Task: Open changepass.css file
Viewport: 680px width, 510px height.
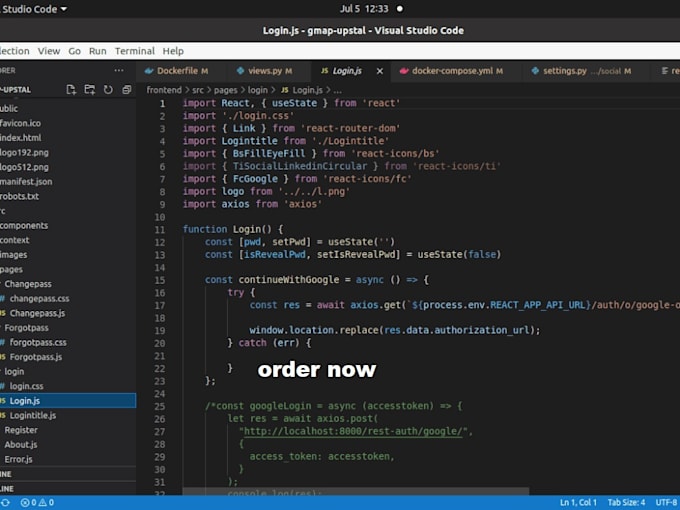Action: 39,299
